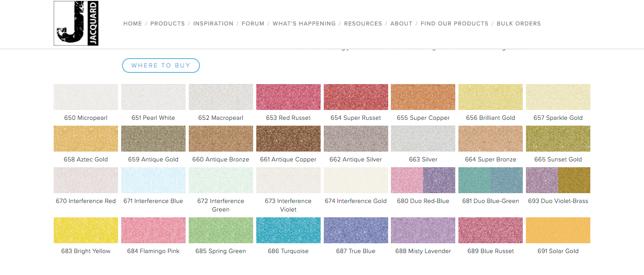644x275 pixels.
Task: Click the 671 Interference Blue label
Action: coord(153,201)
